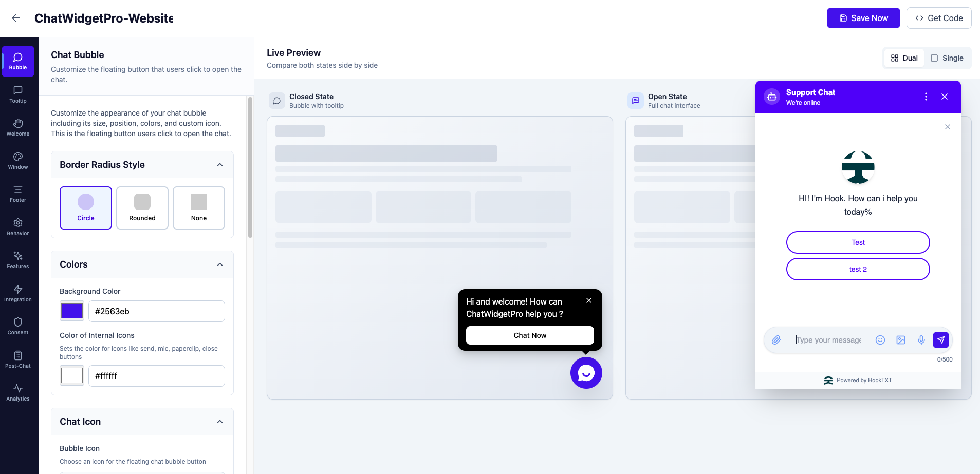Collapse the Colors section
This screenshot has width=980, height=474.
220,264
